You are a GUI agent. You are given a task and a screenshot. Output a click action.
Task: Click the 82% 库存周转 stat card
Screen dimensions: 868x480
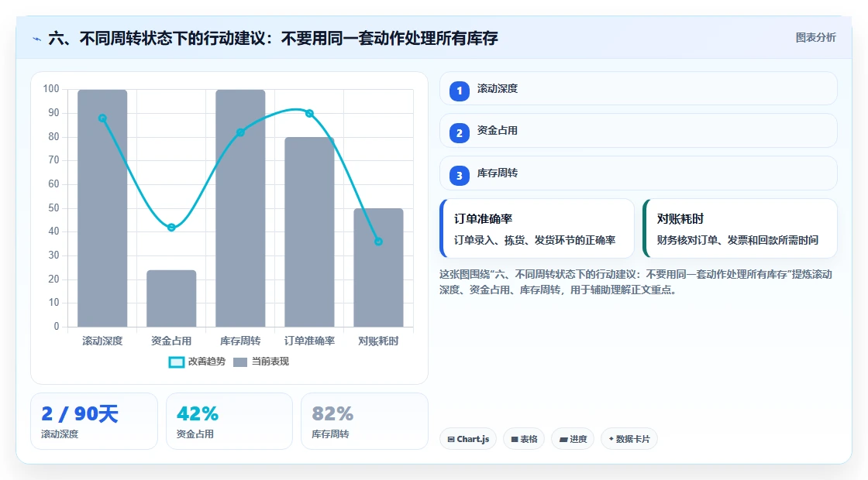click(x=364, y=421)
